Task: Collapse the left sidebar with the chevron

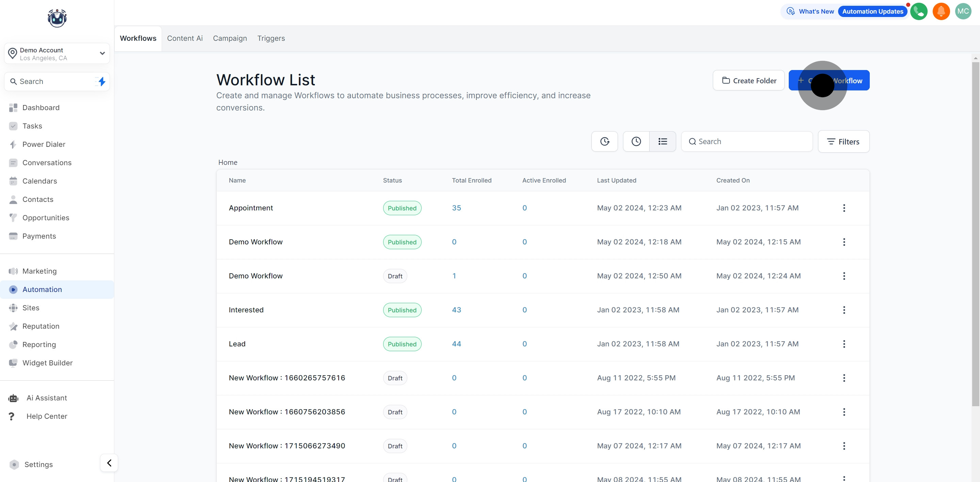Action: pyautogui.click(x=109, y=463)
